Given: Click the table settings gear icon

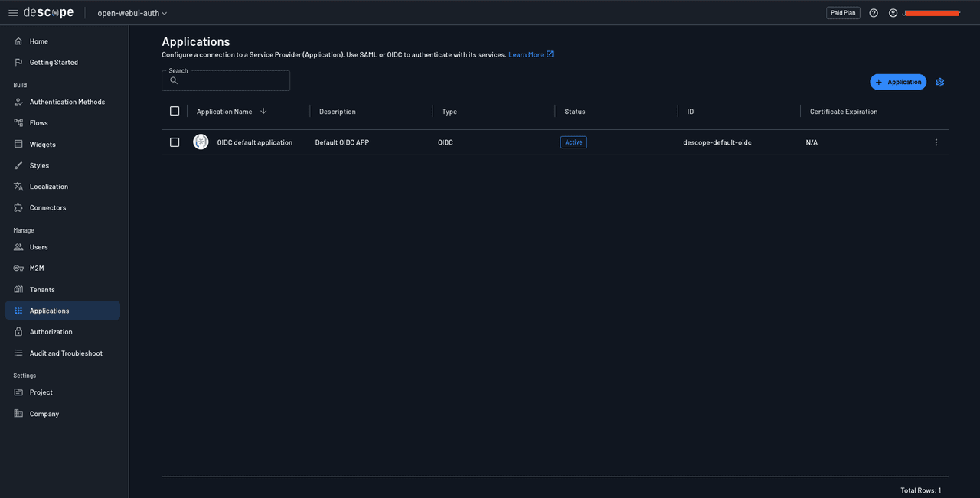Looking at the screenshot, I should pyautogui.click(x=940, y=82).
